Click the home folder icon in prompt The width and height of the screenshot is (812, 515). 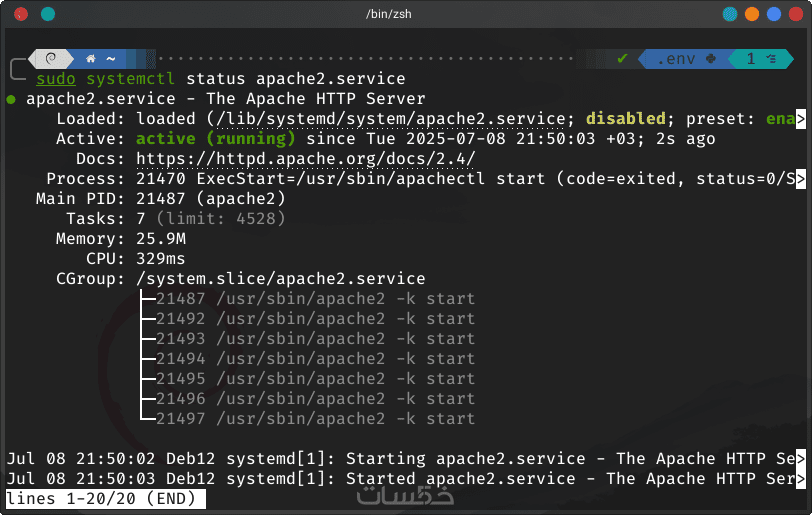pos(91,59)
